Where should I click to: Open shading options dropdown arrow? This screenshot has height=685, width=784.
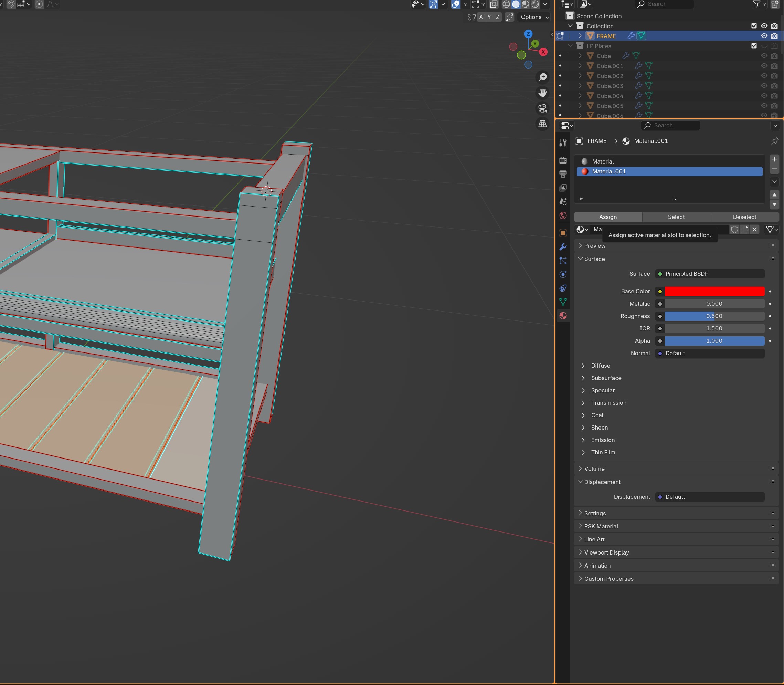pos(545,4)
